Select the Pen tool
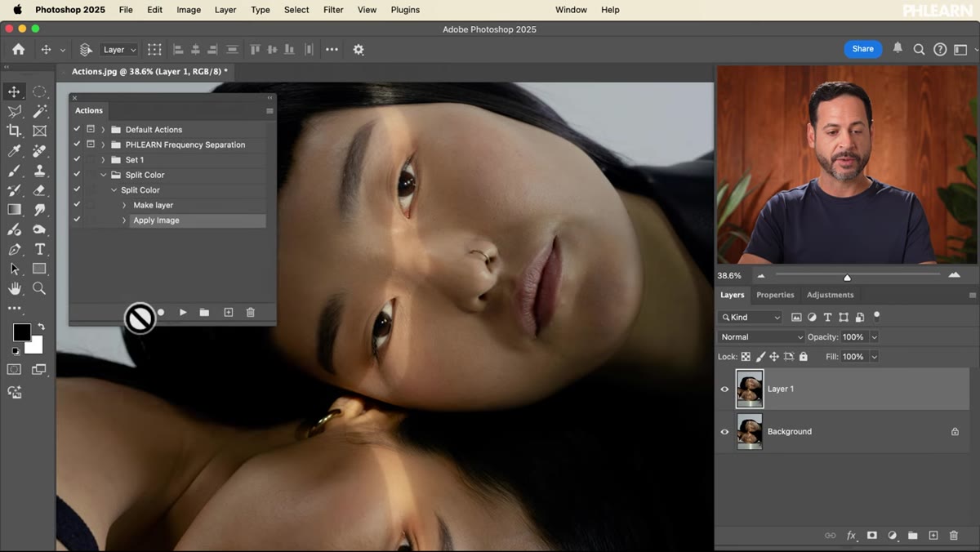Image resolution: width=980 pixels, height=552 pixels. click(14, 249)
